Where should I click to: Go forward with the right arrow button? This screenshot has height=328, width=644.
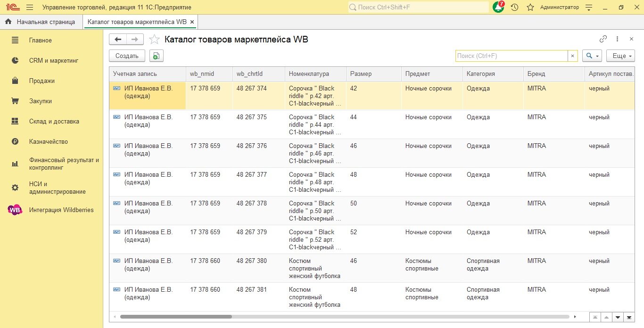click(x=135, y=40)
